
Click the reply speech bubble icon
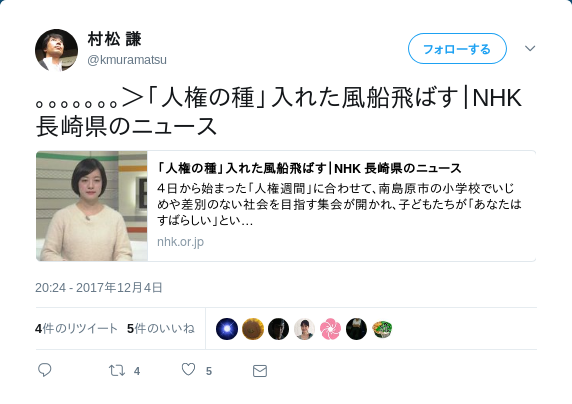45,370
